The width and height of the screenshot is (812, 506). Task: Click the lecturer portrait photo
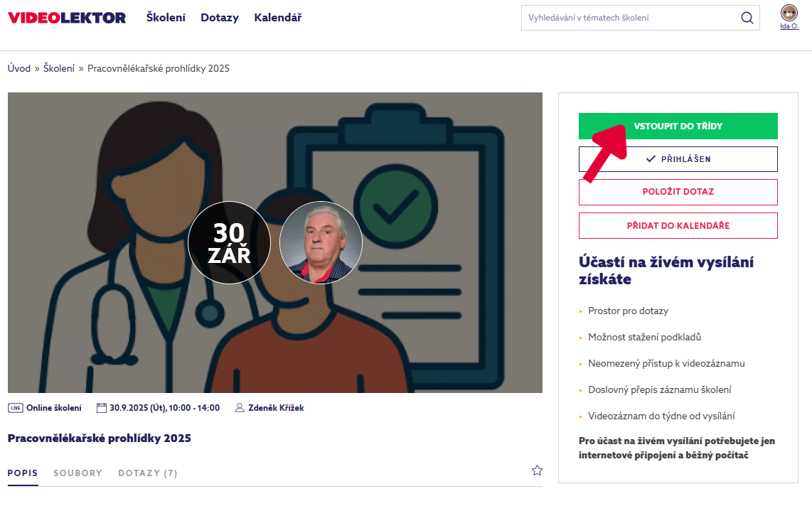[x=321, y=243]
